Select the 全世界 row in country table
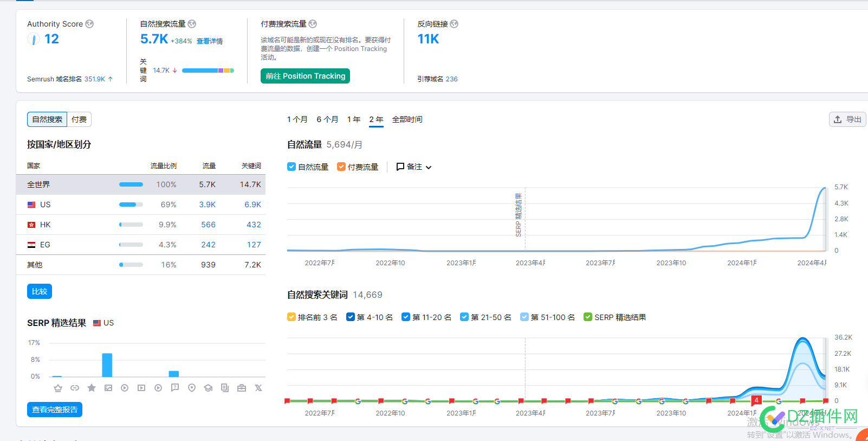Viewport: 868px width, 441px height. coord(141,184)
